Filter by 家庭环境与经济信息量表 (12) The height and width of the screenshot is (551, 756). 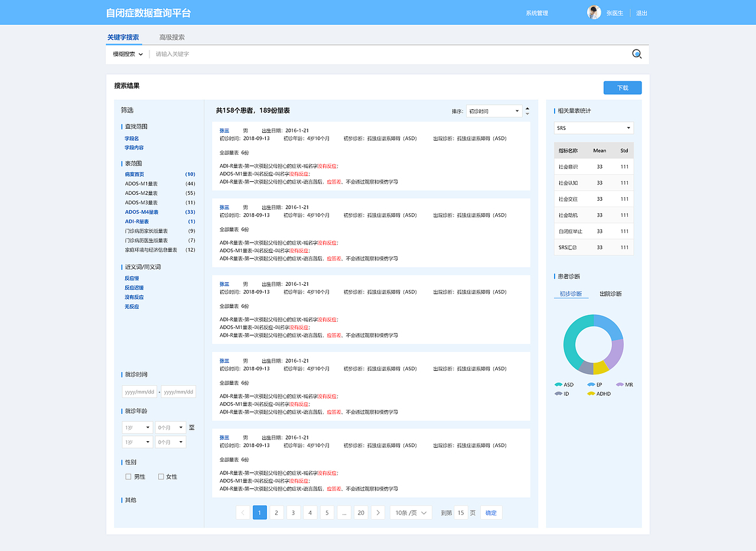(x=159, y=250)
